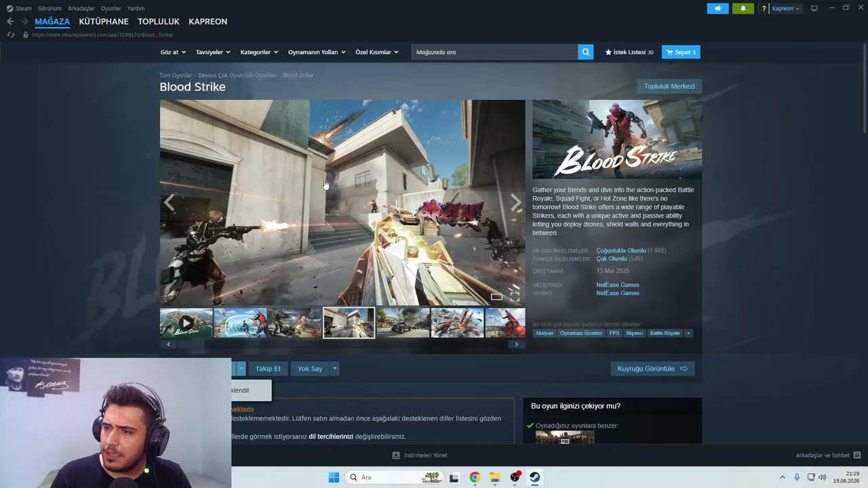Switch to Big Picture mode monitor icon

pyautogui.click(x=814, y=8)
